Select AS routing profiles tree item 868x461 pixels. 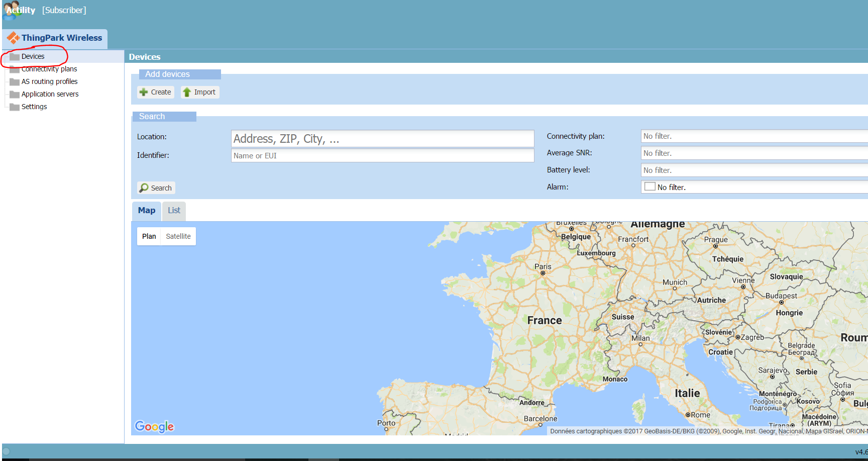tap(50, 81)
